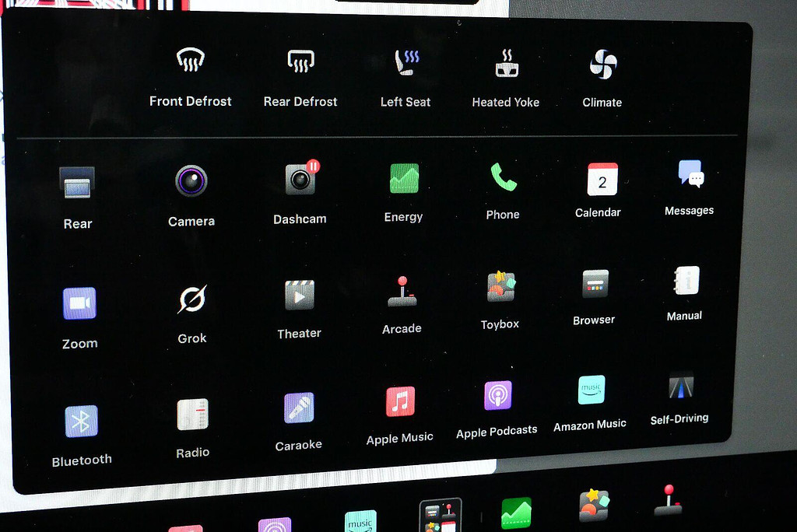Screen dimensions: 797x532
Task: Click the app launcher icon in the bottom dock
Action: [441, 515]
